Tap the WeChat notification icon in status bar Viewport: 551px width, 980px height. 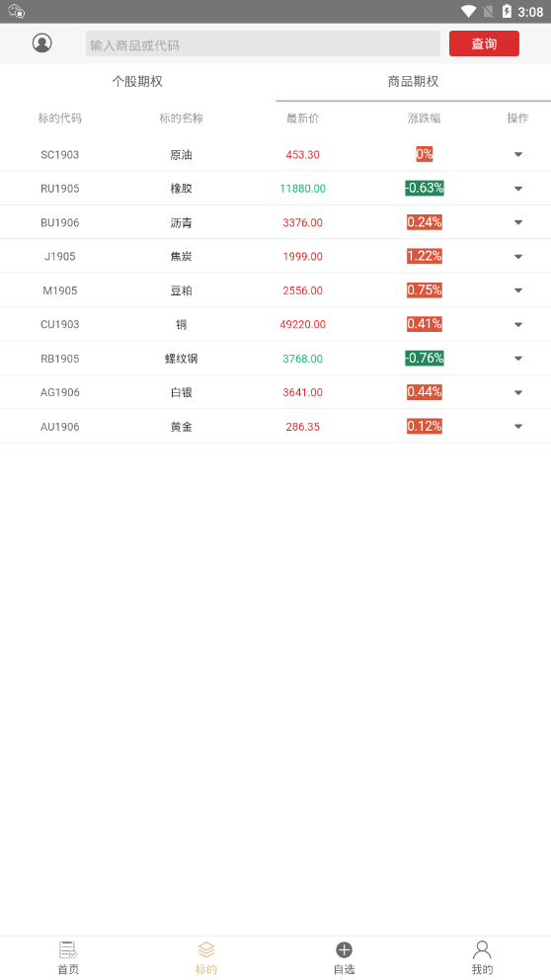coord(17,11)
